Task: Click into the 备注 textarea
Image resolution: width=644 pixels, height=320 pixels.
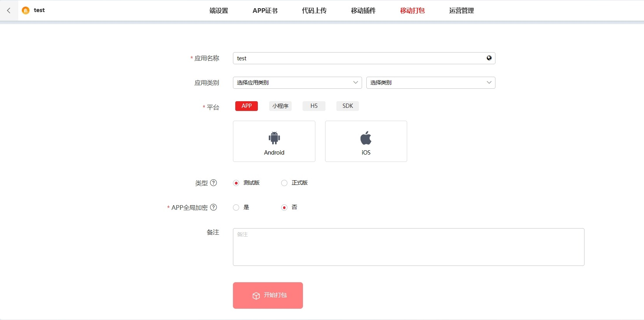Action: (409, 247)
